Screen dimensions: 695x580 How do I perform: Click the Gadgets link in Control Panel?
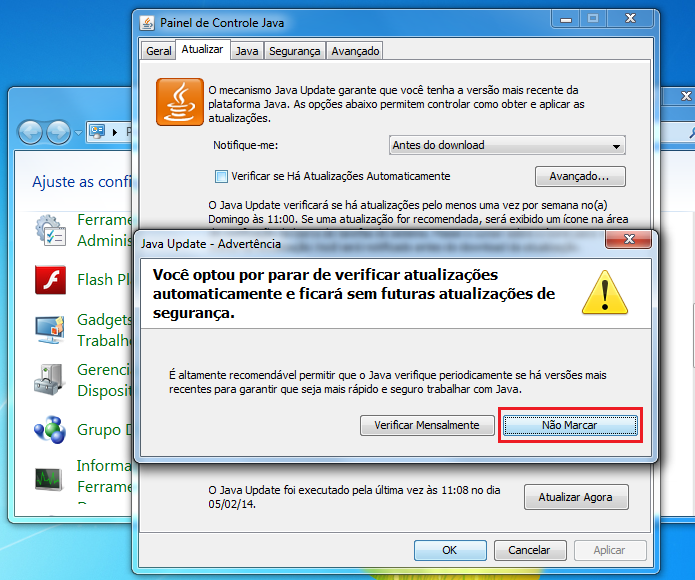coord(105,330)
